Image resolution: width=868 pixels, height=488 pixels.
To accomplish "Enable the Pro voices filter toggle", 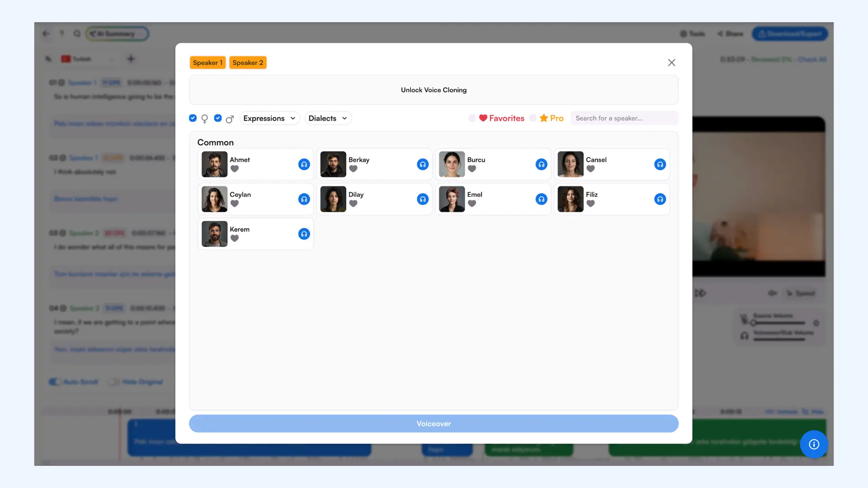I will pyautogui.click(x=533, y=118).
